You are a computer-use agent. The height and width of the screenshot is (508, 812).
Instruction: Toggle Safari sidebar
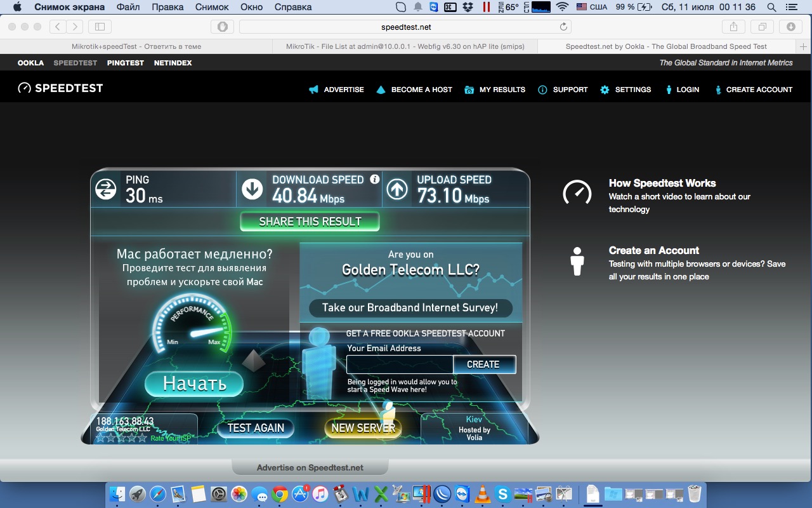100,27
